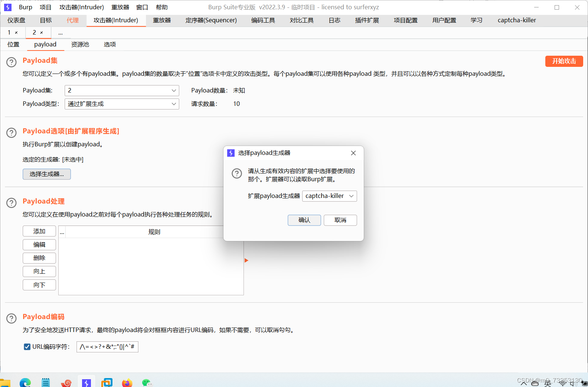
Task: Open the 项目配置 tab
Action: coord(406,20)
